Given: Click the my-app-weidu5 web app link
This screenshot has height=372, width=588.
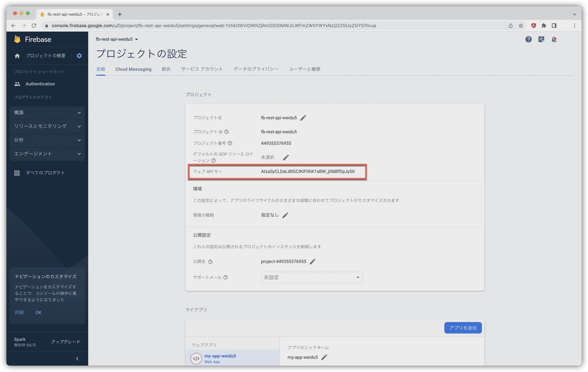Looking at the screenshot, I should pos(220,356).
